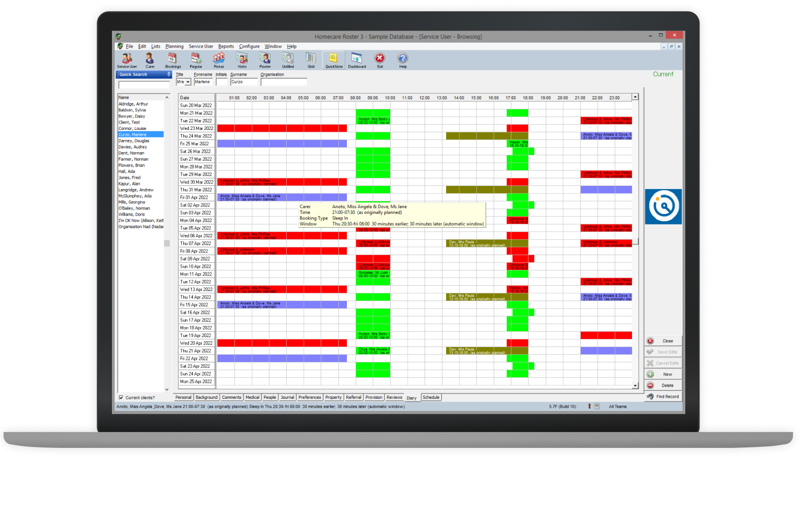Switch to the Journal tab
Screen dimensions: 812x524
(287, 397)
